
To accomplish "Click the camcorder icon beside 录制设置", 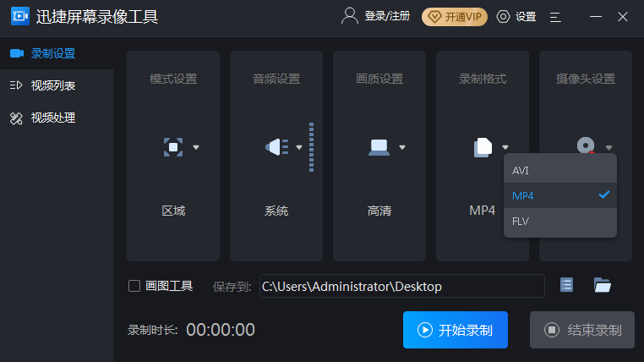I will click(x=17, y=53).
